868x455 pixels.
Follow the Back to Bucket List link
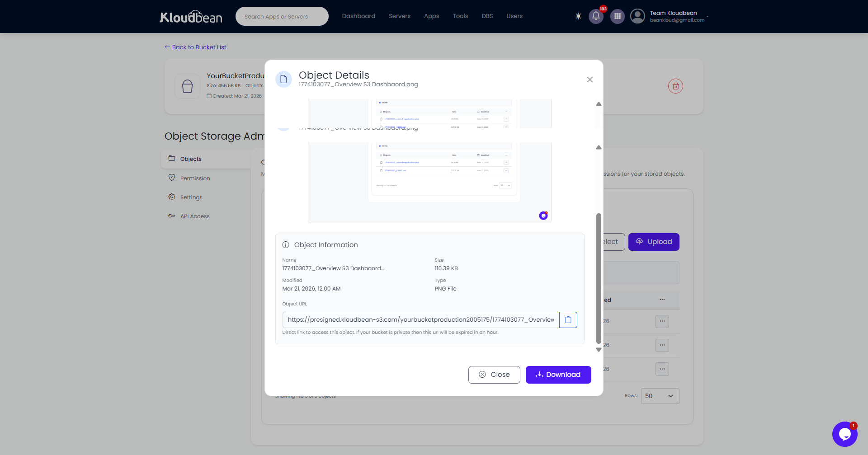(x=195, y=47)
